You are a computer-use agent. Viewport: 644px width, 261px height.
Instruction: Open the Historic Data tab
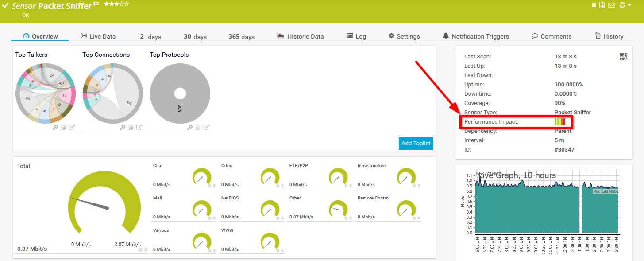coord(301,36)
